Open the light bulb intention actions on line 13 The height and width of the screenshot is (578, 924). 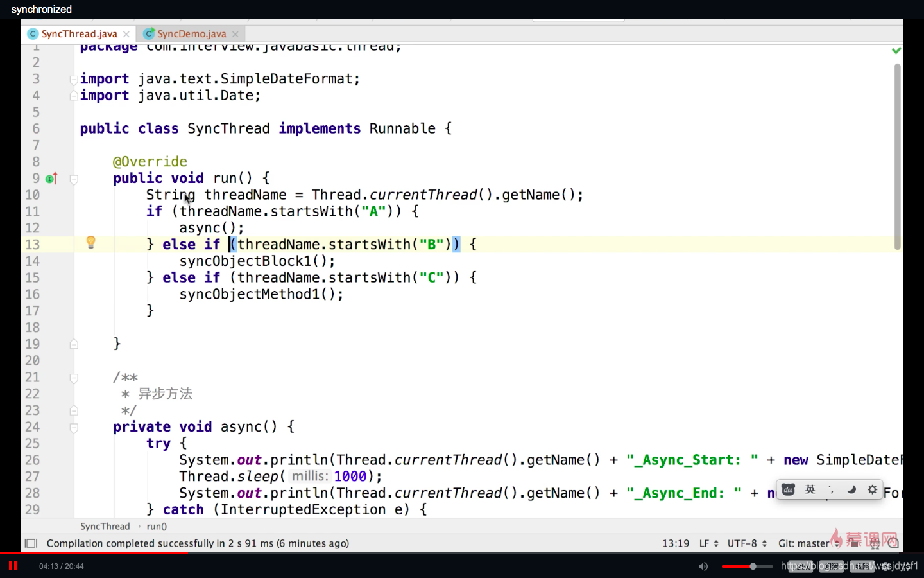tap(91, 242)
